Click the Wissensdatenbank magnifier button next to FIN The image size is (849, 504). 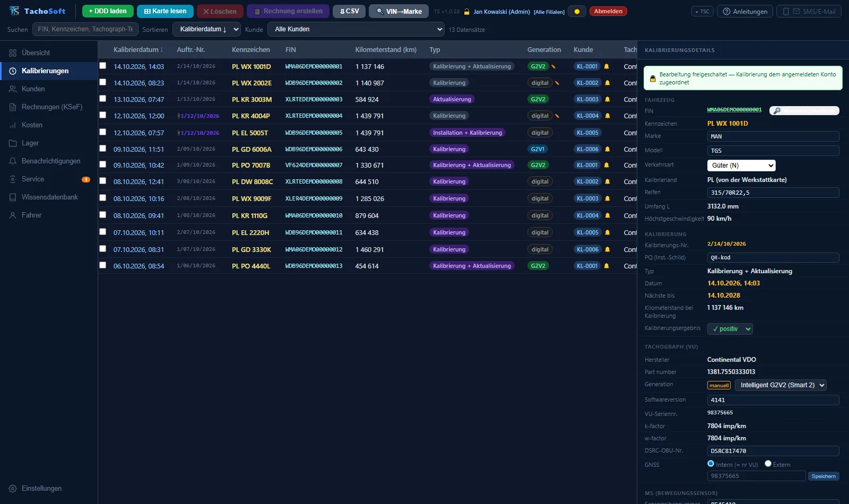[x=804, y=111]
